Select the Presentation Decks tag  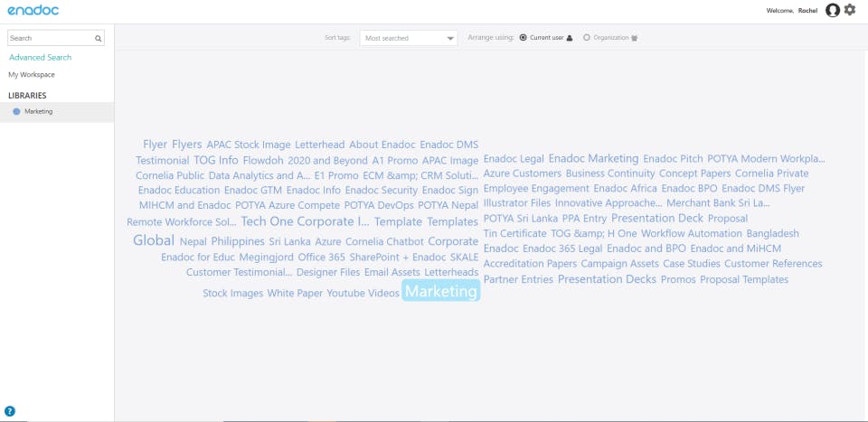coord(607,279)
